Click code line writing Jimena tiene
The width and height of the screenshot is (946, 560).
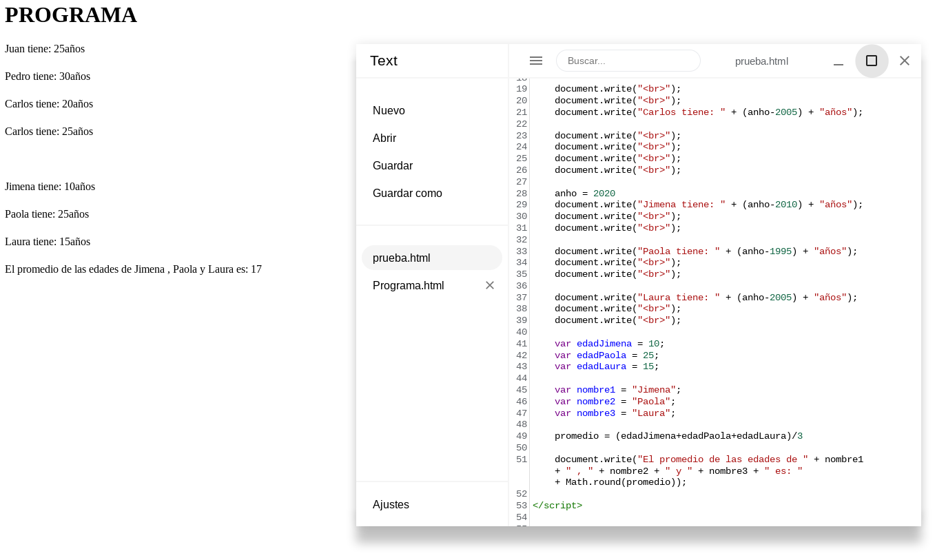tap(709, 205)
